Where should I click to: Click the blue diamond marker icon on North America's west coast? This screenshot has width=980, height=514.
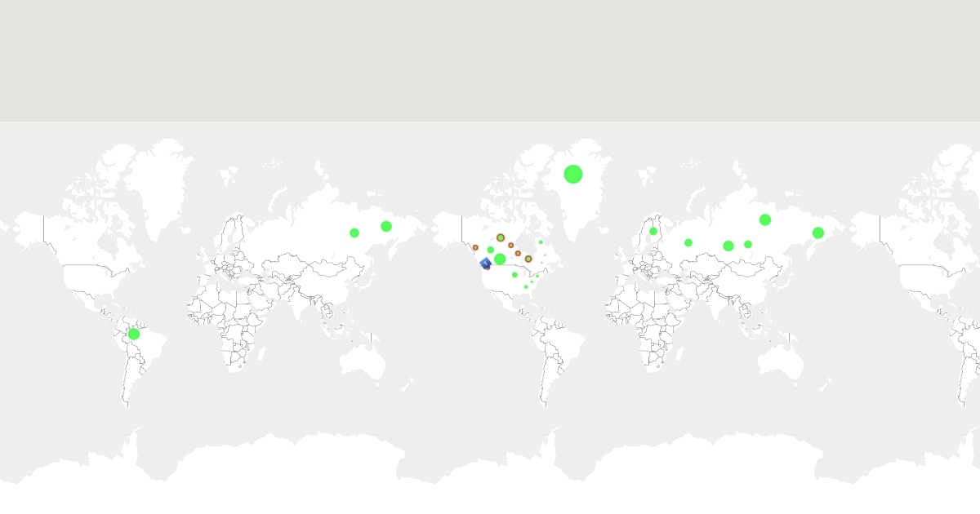click(485, 264)
